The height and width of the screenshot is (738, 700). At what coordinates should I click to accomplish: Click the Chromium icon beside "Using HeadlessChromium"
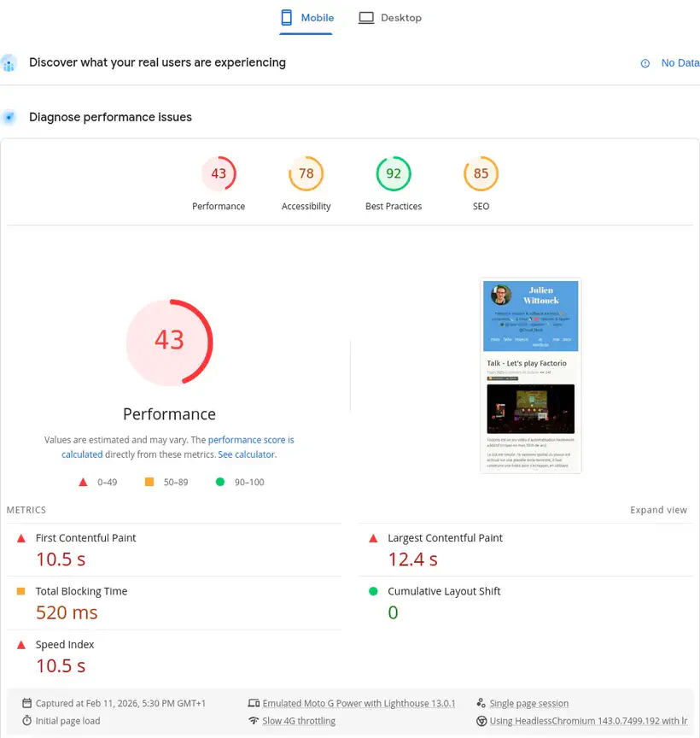click(481, 721)
